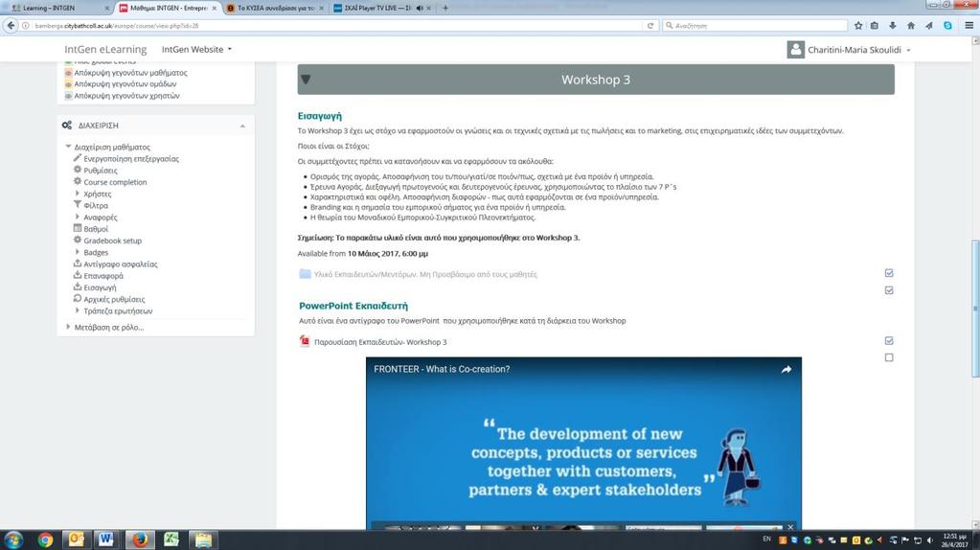Open Charitini-Maria Skoulidi user menu arrow

908,50
